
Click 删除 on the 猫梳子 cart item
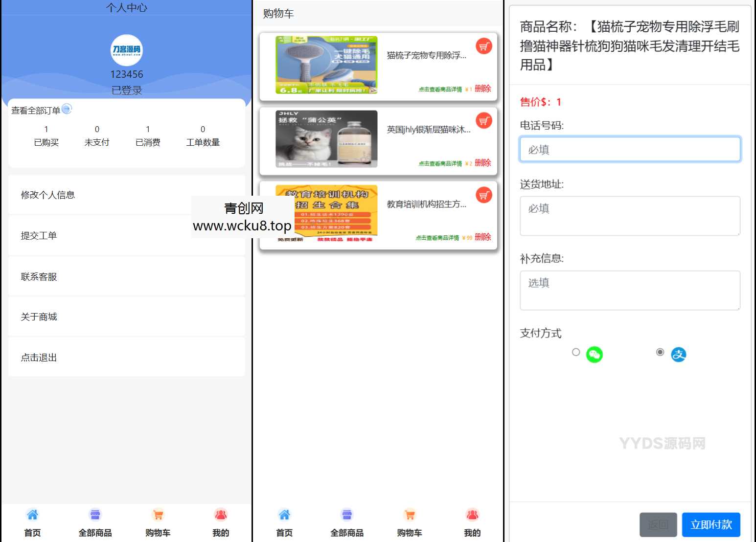pyautogui.click(x=482, y=89)
